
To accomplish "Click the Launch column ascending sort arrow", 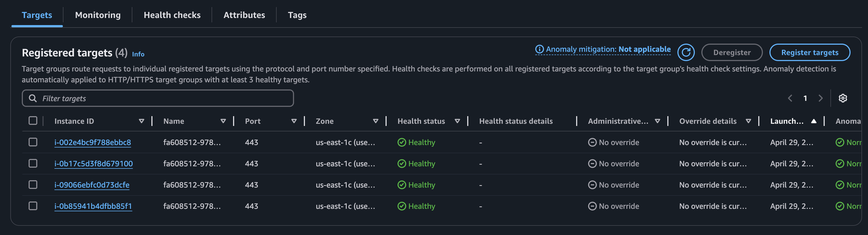I will [x=814, y=121].
